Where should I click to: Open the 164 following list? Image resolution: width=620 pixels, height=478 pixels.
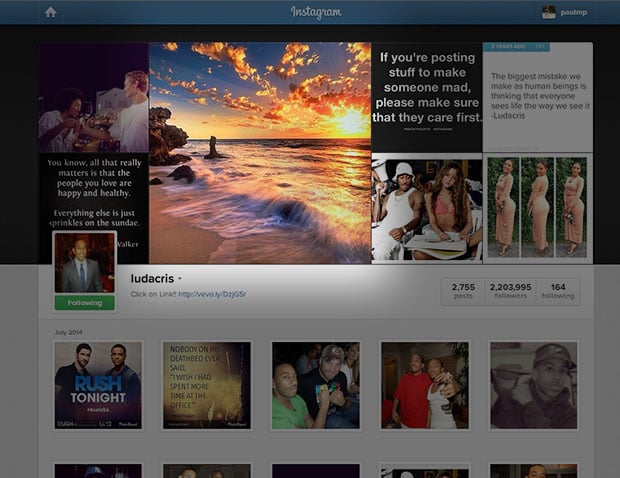558,291
